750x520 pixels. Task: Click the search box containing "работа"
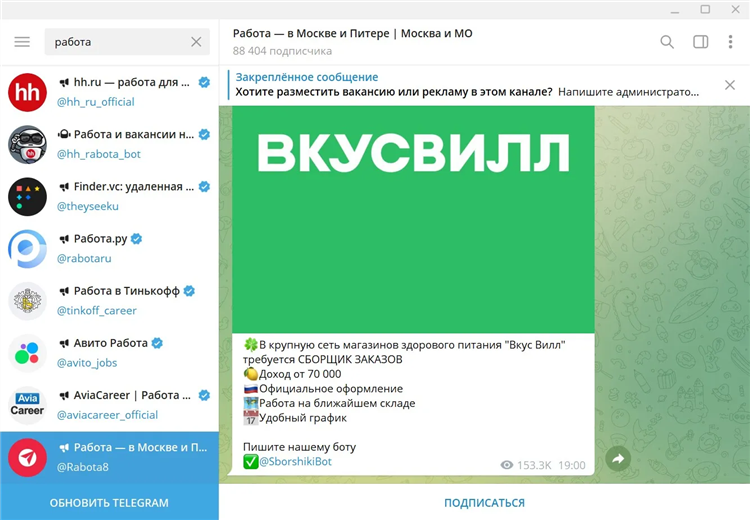point(127,42)
